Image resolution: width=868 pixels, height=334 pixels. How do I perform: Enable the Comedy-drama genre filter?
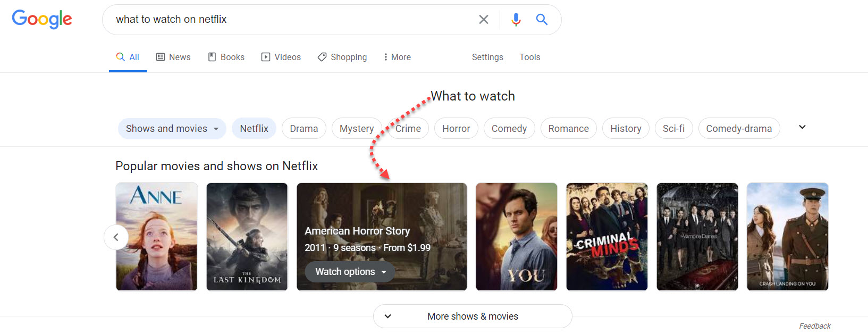(x=738, y=129)
